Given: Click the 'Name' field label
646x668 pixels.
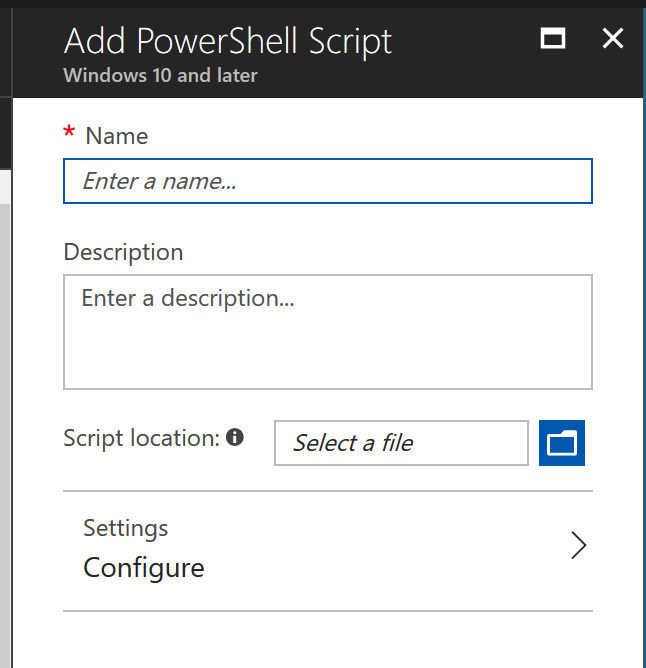Looking at the screenshot, I should [x=117, y=136].
